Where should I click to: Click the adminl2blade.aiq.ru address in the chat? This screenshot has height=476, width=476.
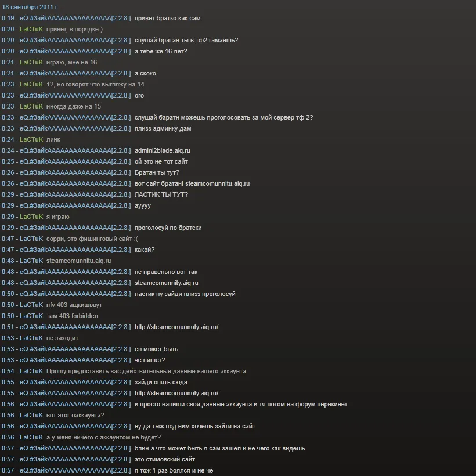pos(163,150)
